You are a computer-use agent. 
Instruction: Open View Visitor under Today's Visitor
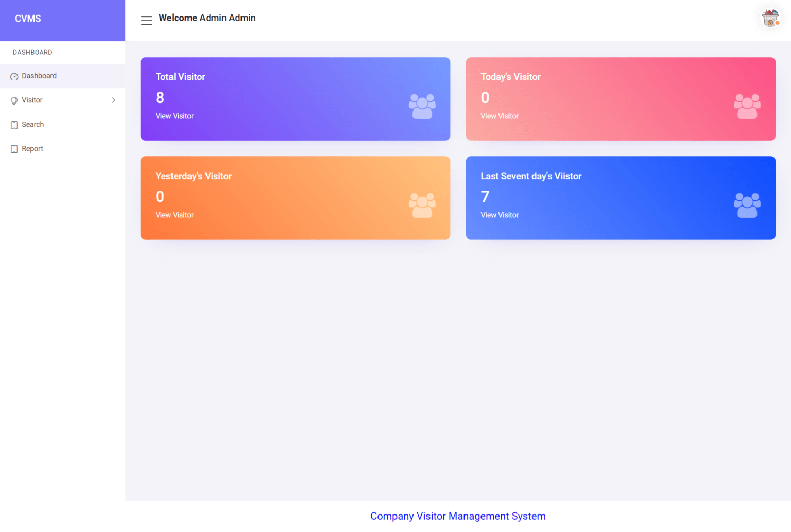500,116
